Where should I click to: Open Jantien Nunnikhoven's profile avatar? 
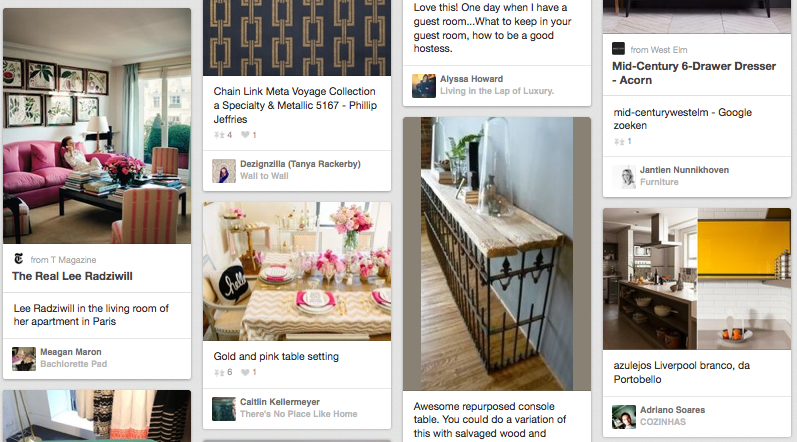[624, 177]
